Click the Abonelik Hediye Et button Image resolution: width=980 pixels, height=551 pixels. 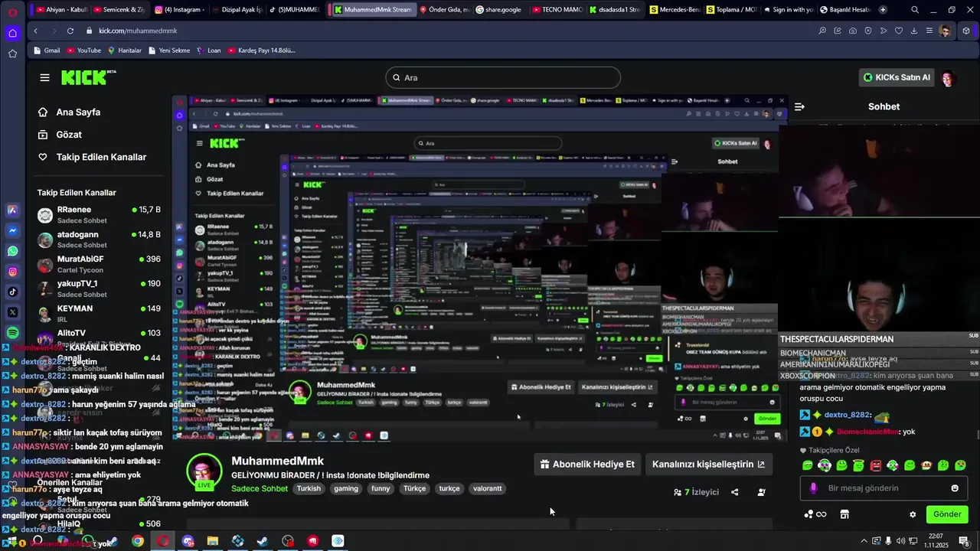[x=587, y=464]
